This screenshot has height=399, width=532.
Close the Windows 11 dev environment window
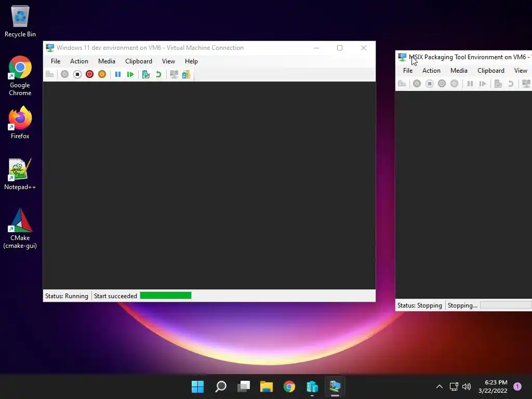pos(364,48)
